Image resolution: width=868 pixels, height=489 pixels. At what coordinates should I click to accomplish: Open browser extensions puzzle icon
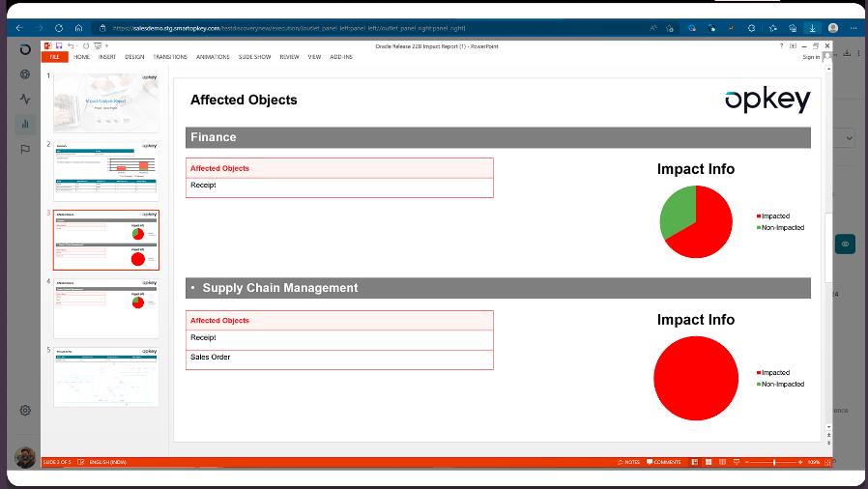[x=751, y=28]
